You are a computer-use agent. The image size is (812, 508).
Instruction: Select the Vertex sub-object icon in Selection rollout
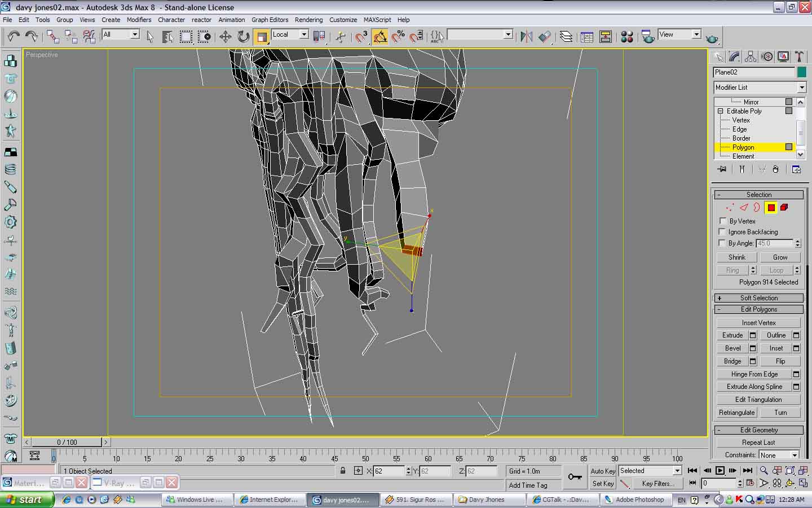click(x=730, y=208)
